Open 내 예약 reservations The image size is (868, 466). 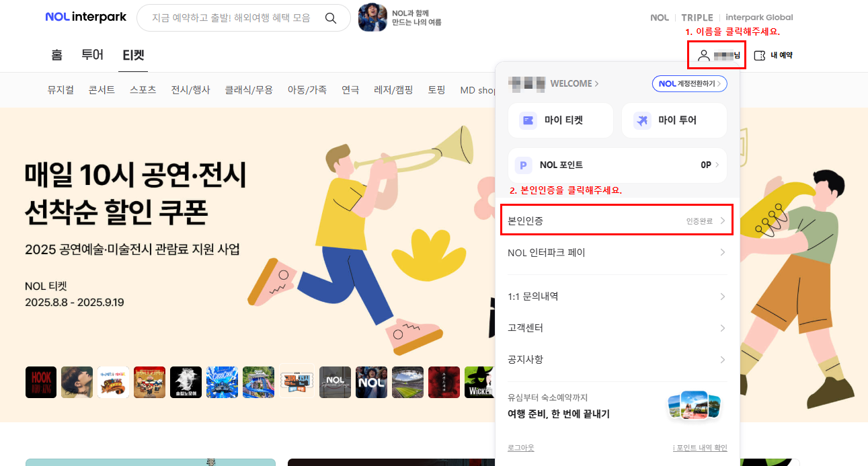click(x=773, y=55)
